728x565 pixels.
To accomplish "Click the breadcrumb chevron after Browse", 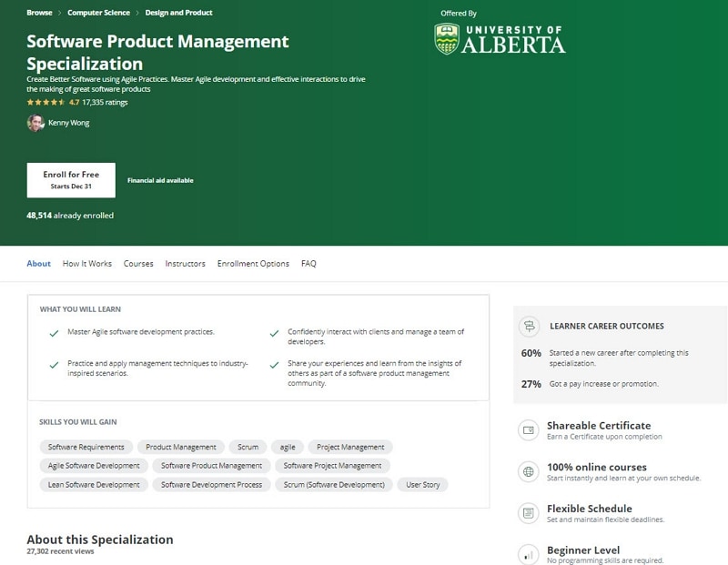I will (59, 13).
